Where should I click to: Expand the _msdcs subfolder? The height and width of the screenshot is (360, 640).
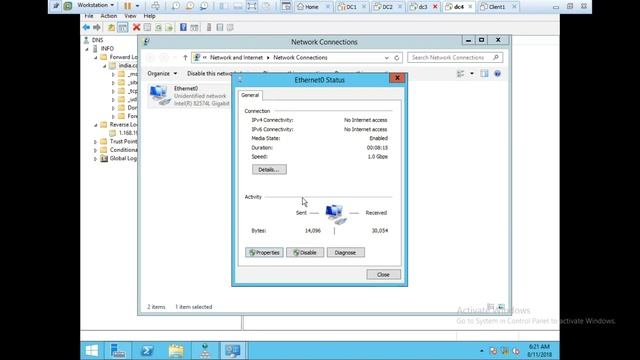pyautogui.click(x=113, y=74)
